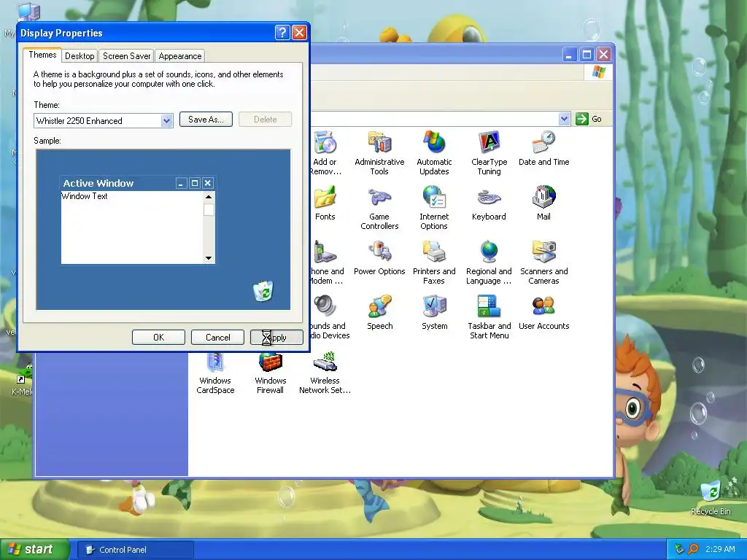Open Keyboard settings icon
The width and height of the screenshot is (747, 560).
click(489, 198)
